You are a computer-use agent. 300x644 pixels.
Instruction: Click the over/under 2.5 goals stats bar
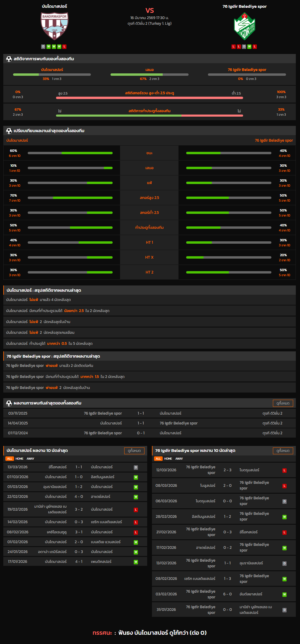149,98
